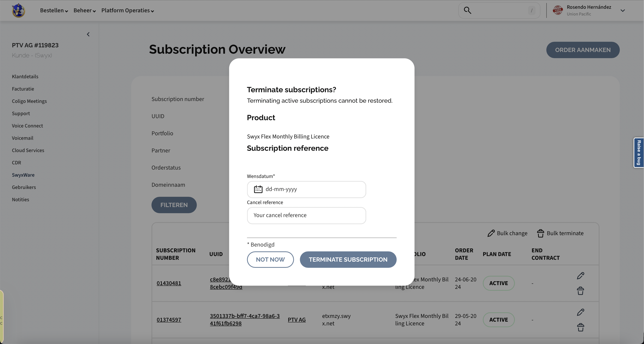Click the Bulk terminate trash icon

pos(541,233)
